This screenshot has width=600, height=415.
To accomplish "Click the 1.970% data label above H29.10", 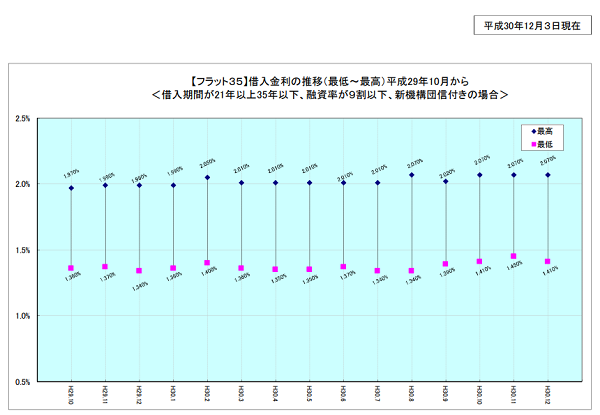I will tap(72, 174).
